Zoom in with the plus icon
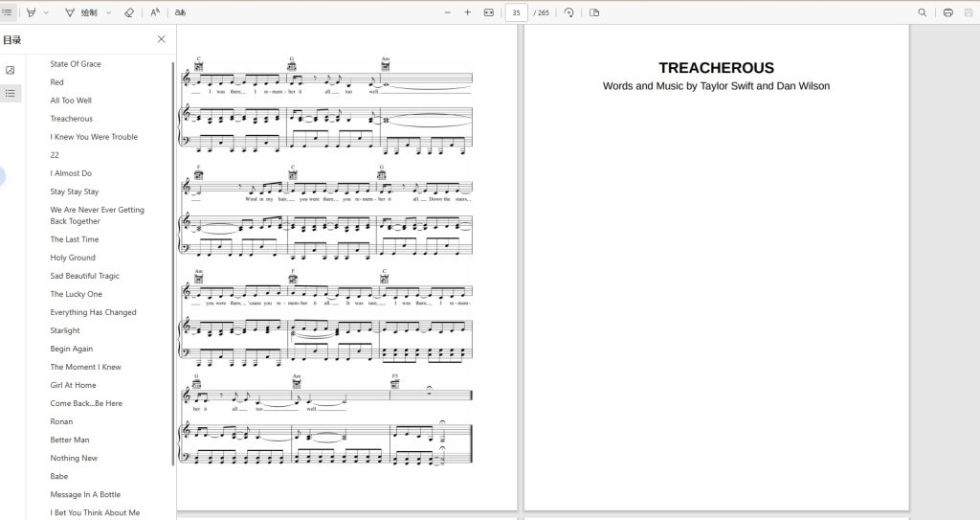The height and width of the screenshot is (520, 980). click(467, 12)
